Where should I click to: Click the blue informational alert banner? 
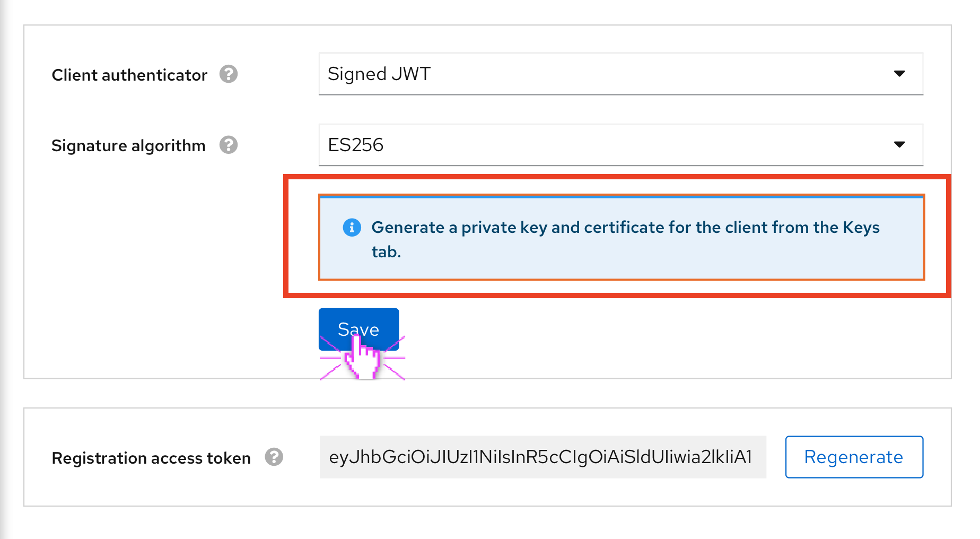coord(620,238)
